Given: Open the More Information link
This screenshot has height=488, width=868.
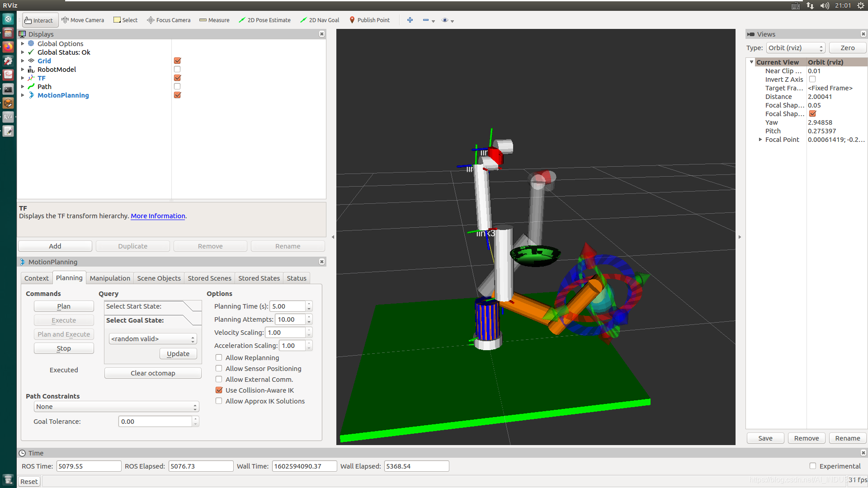Looking at the screenshot, I should 158,216.
